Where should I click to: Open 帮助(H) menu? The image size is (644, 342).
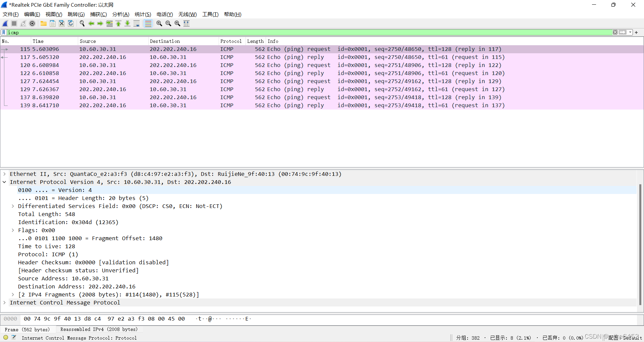[233, 14]
